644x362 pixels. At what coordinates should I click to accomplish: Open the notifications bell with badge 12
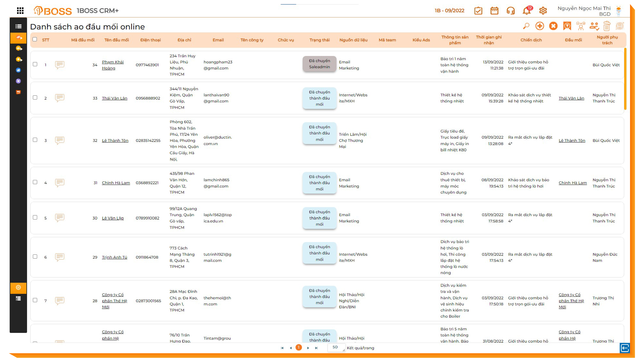tap(527, 11)
